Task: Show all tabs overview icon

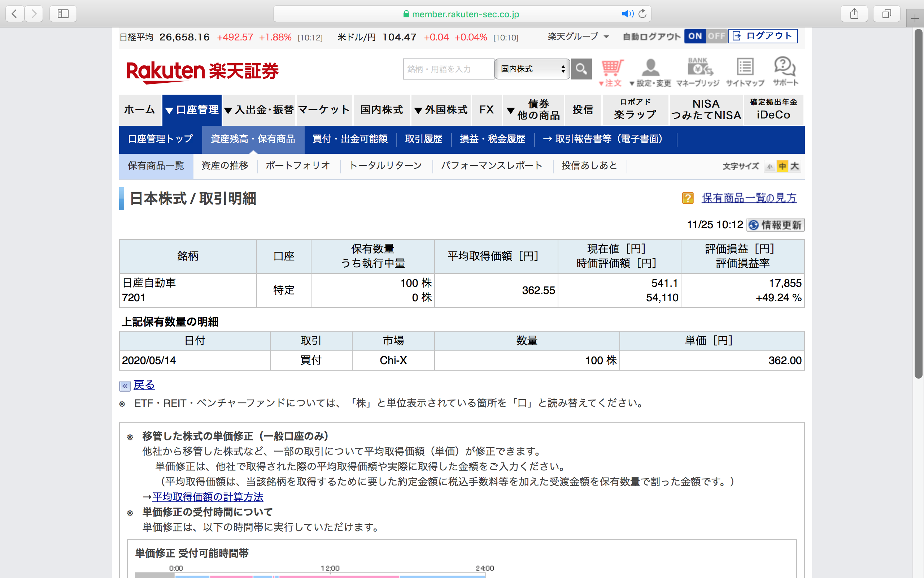Action: [x=886, y=14]
